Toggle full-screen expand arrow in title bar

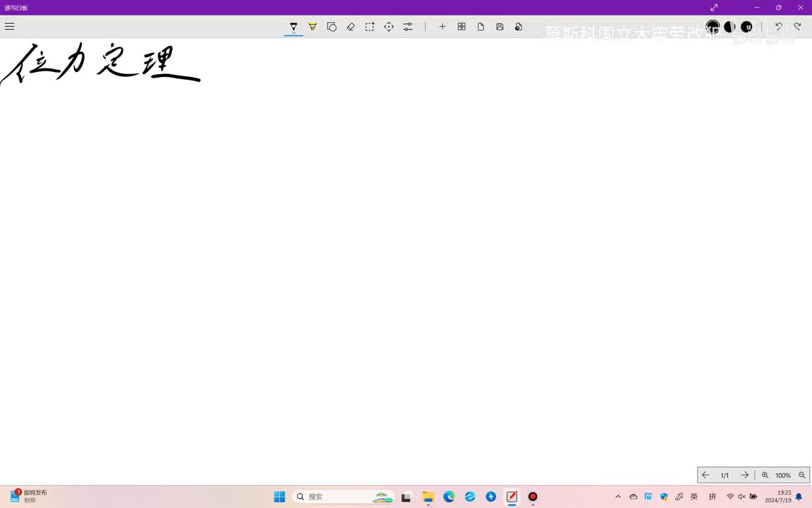(714, 7)
